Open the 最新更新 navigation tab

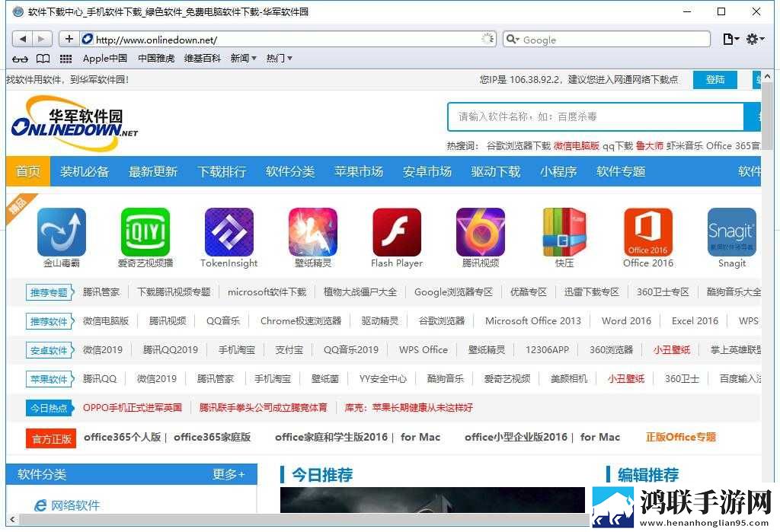pos(153,171)
